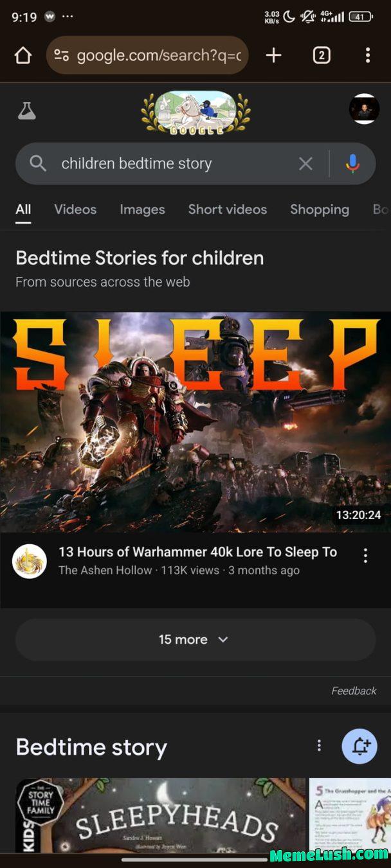This screenshot has width=391, height=868.
Task: Open Chrome three-dot overflow menu
Action: (x=368, y=55)
